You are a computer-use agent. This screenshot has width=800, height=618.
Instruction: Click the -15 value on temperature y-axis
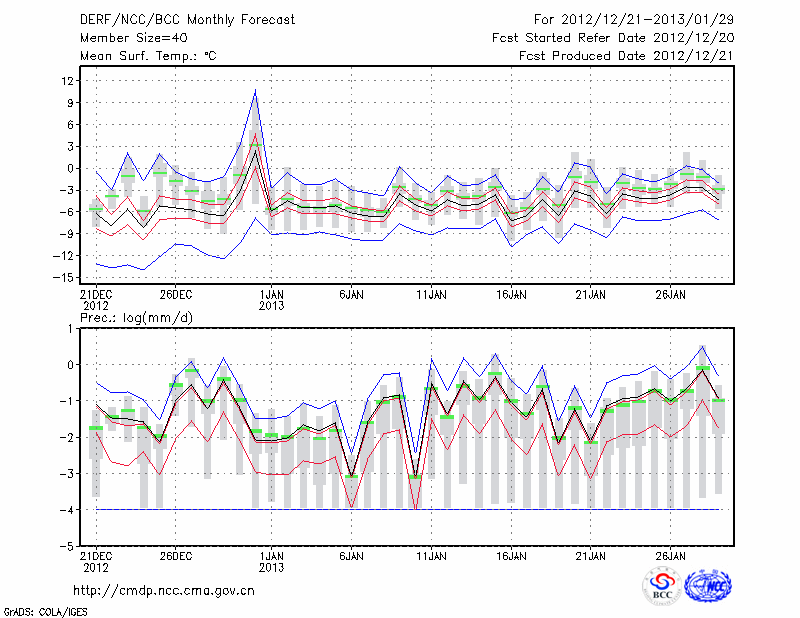pyautogui.click(x=66, y=278)
